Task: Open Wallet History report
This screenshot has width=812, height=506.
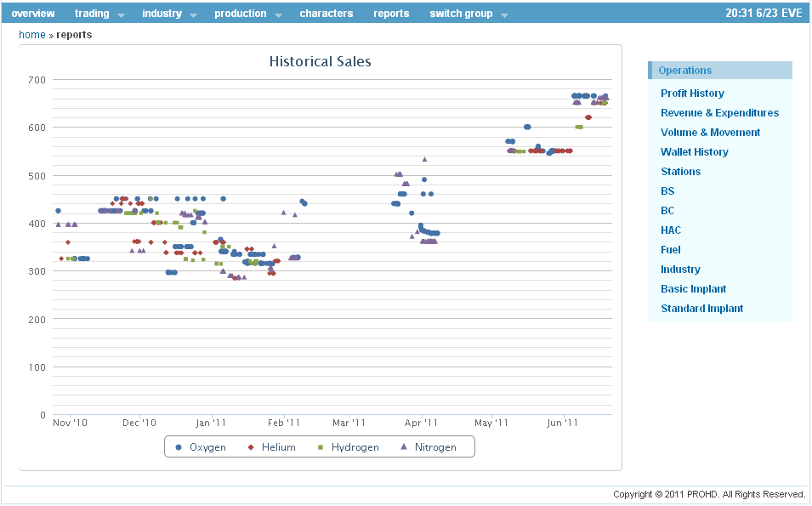Action: 694,152
